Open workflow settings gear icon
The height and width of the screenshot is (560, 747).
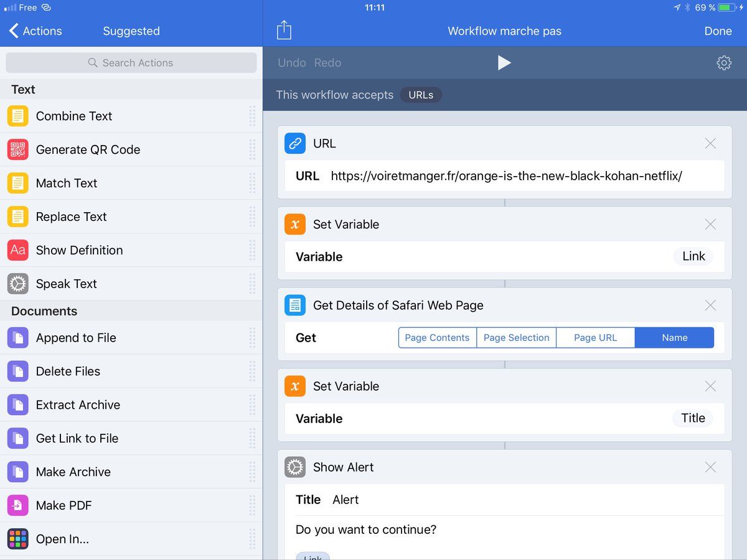[723, 63]
